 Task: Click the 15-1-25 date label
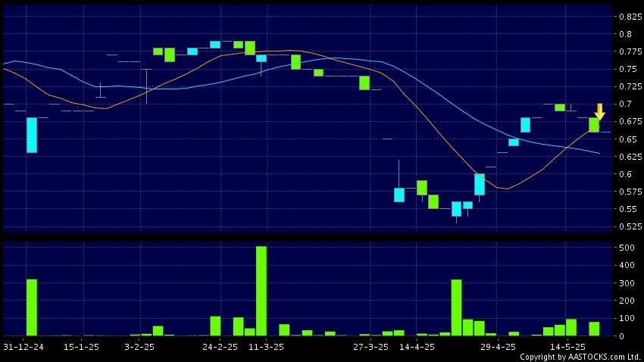(81, 347)
